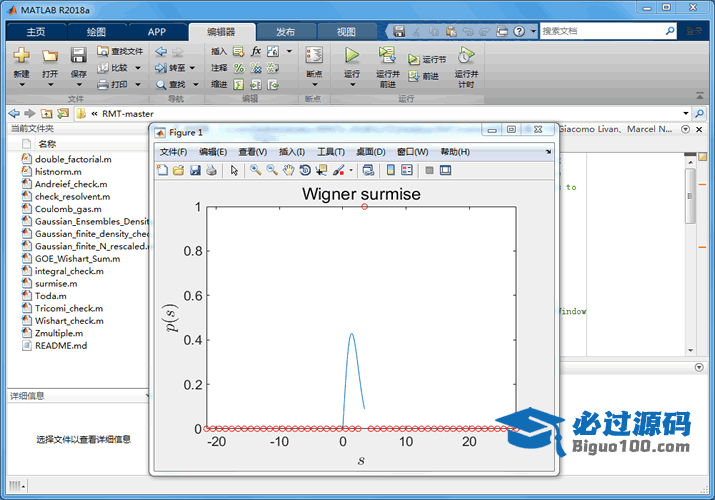This screenshot has height=500, width=715.
Task: Click the Login (登录) link
Action: [694, 31]
